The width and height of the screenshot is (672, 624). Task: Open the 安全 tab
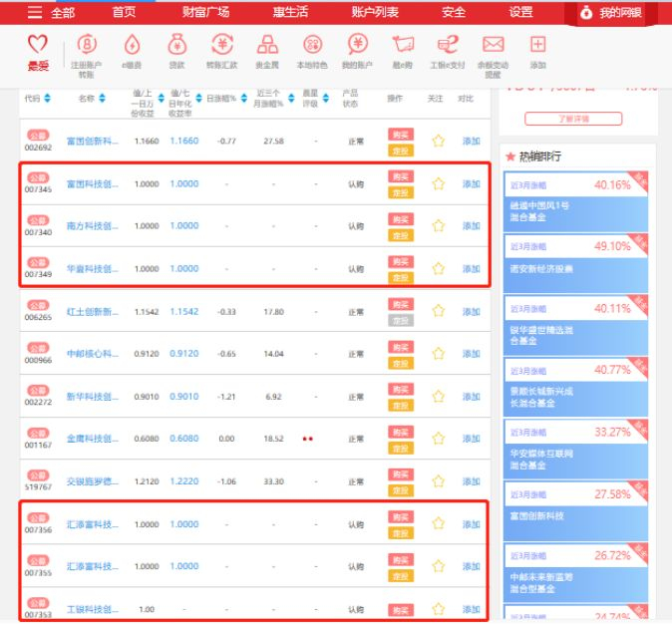coord(454,12)
